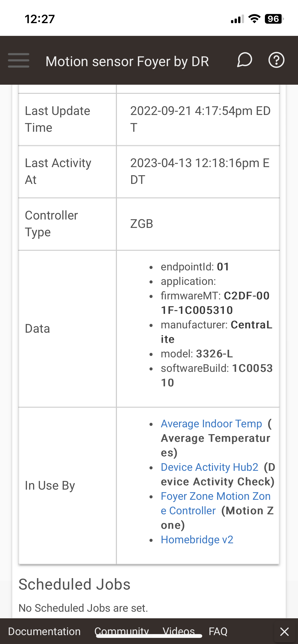Open the Device Activity Hub2 link
The height and width of the screenshot is (644, 298).
[209, 467]
